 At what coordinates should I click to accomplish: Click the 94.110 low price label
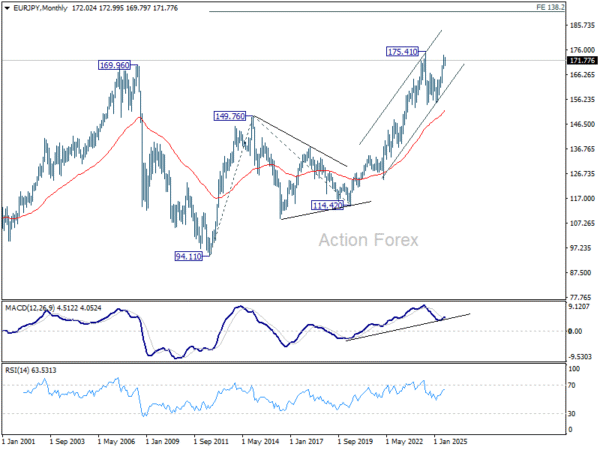(188, 256)
